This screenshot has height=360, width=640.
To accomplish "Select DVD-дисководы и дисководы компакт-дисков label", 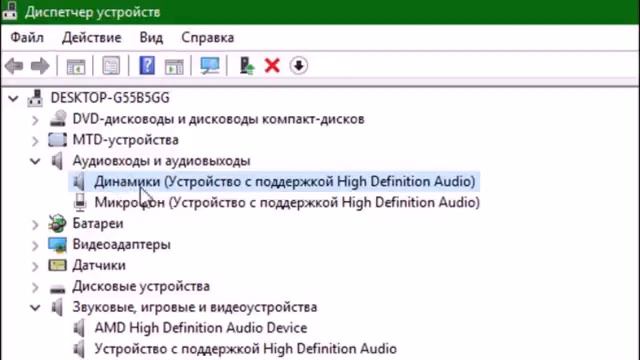I will [x=218, y=119].
